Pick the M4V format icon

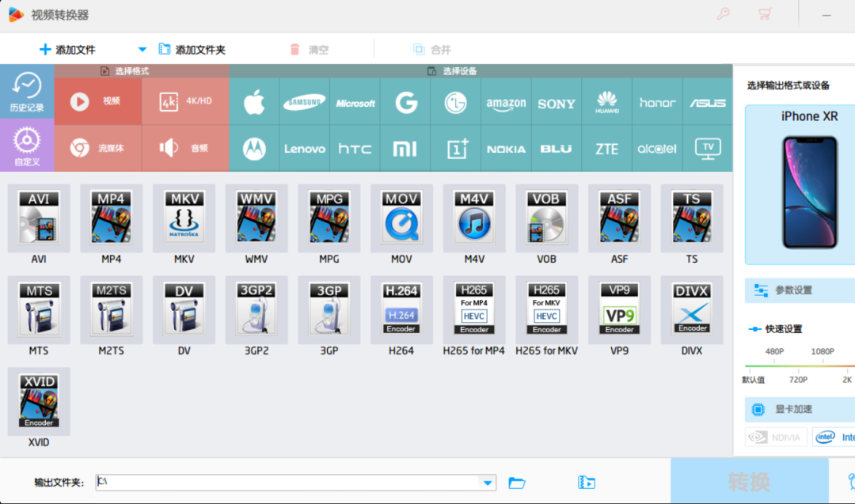[474, 218]
